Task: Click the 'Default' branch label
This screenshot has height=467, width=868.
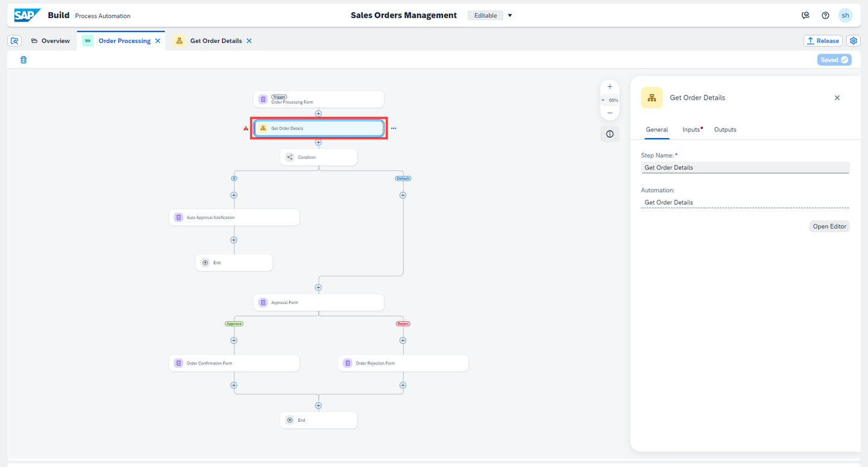Action: (x=403, y=179)
